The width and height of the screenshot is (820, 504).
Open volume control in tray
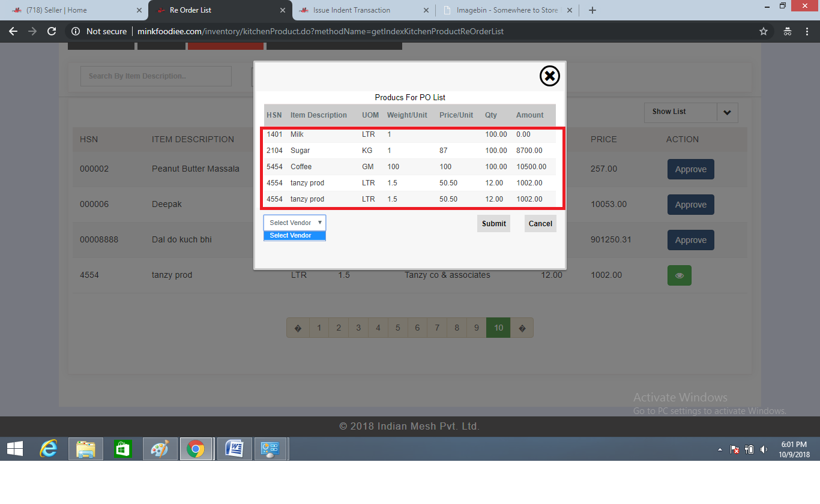(764, 449)
